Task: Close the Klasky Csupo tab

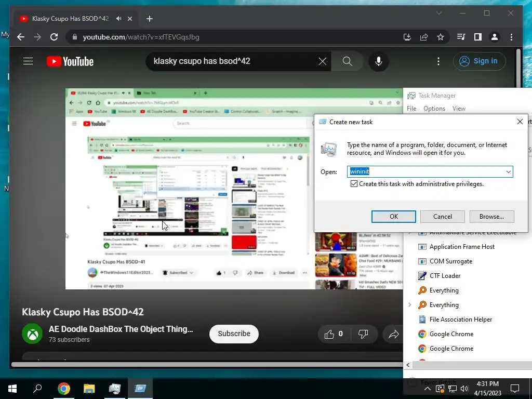Action: (x=129, y=19)
